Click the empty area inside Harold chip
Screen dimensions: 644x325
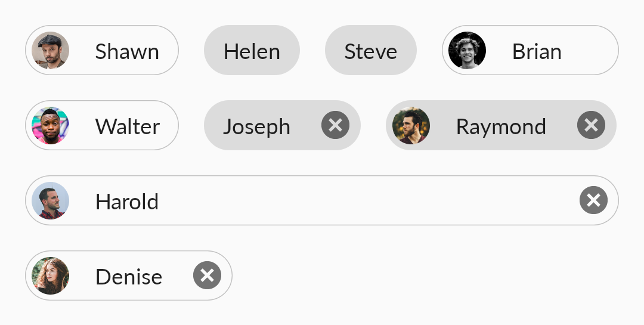(x=369, y=200)
